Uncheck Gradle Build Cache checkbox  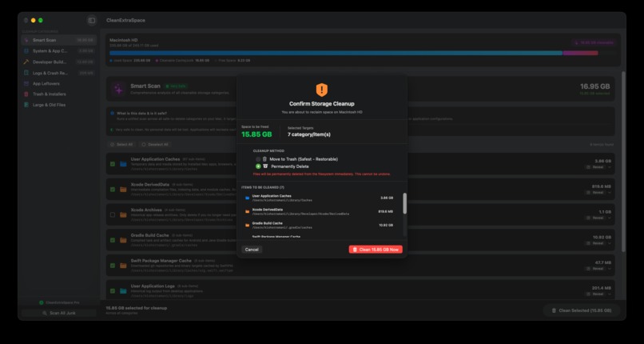(x=113, y=240)
